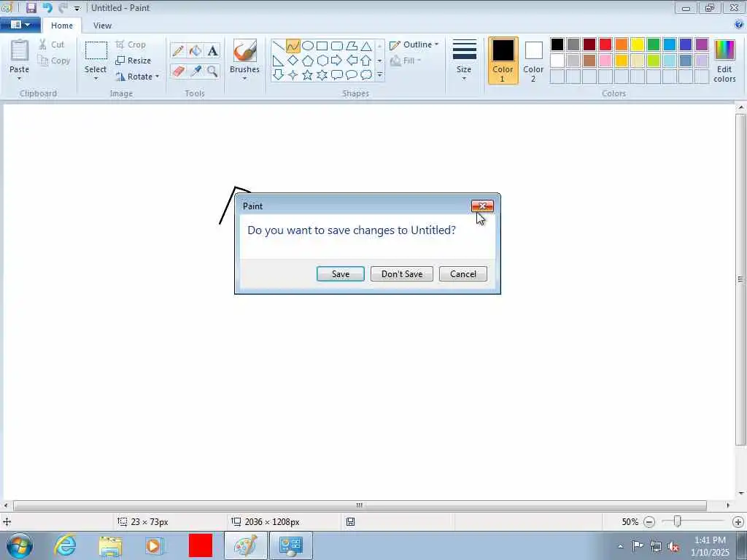747x560 pixels.
Task: Pick the Oval shape
Action: point(308,46)
